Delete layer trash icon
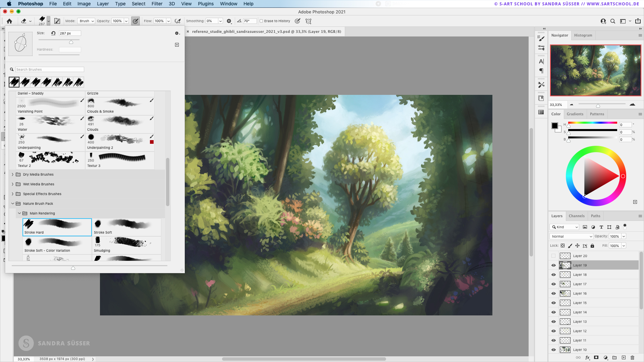The width and height of the screenshot is (644, 362). coord(633,358)
